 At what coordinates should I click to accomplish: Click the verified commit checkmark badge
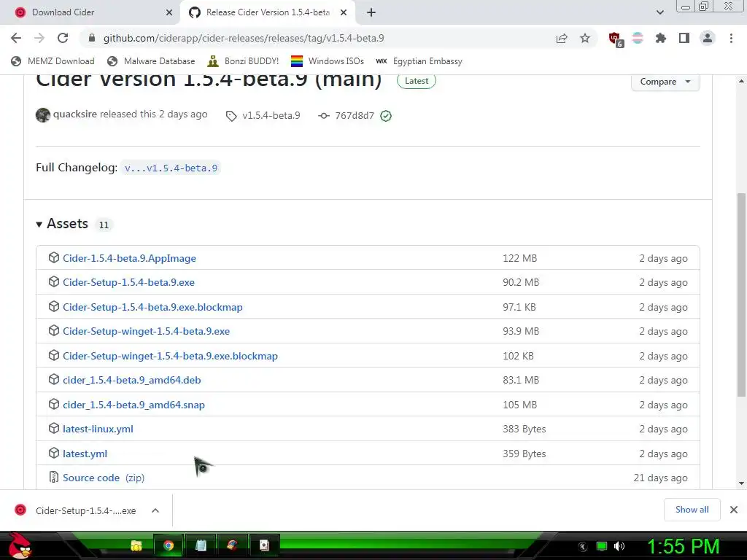386,116
